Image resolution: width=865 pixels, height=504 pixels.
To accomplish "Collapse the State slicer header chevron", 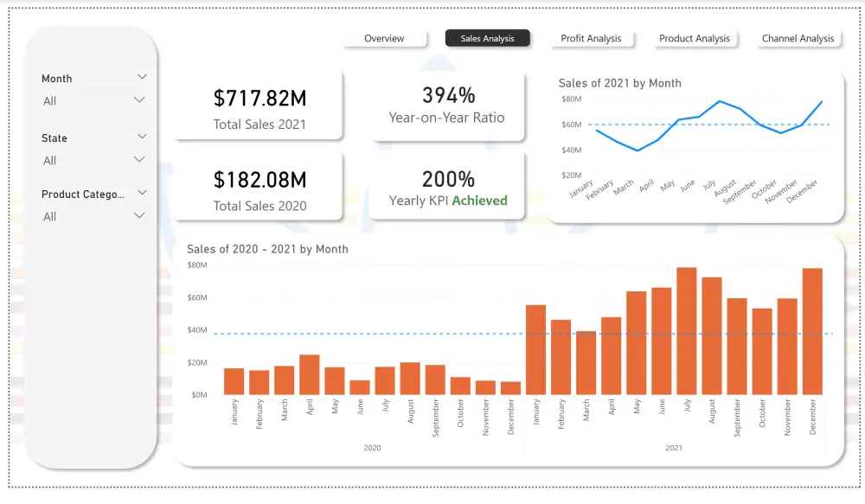I will point(142,137).
